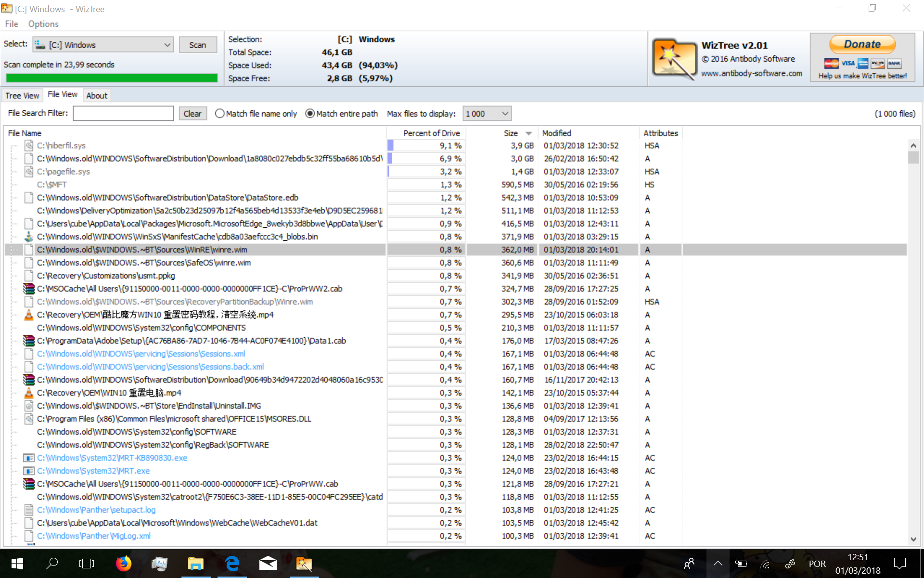Open Firefox from the taskbar
This screenshot has height=578, width=924.
point(124,563)
